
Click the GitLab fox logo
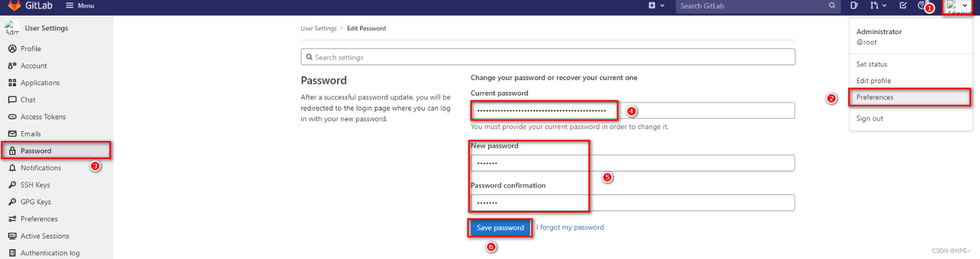[x=14, y=5]
